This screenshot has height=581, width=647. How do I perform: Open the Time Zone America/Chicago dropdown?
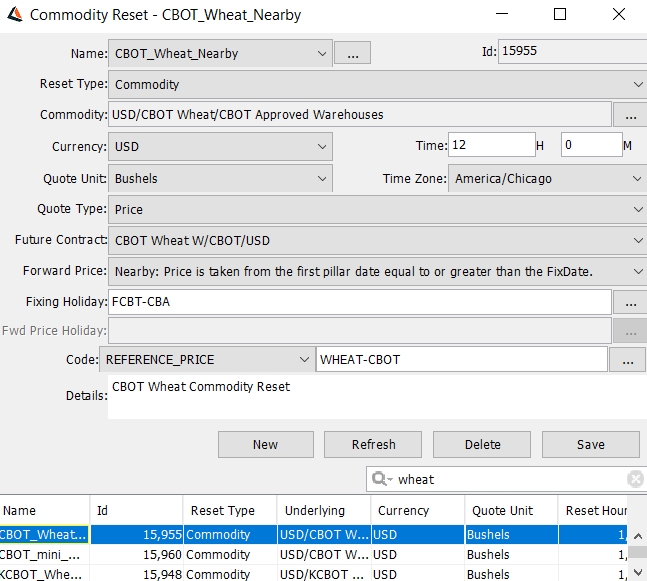coord(548,179)
